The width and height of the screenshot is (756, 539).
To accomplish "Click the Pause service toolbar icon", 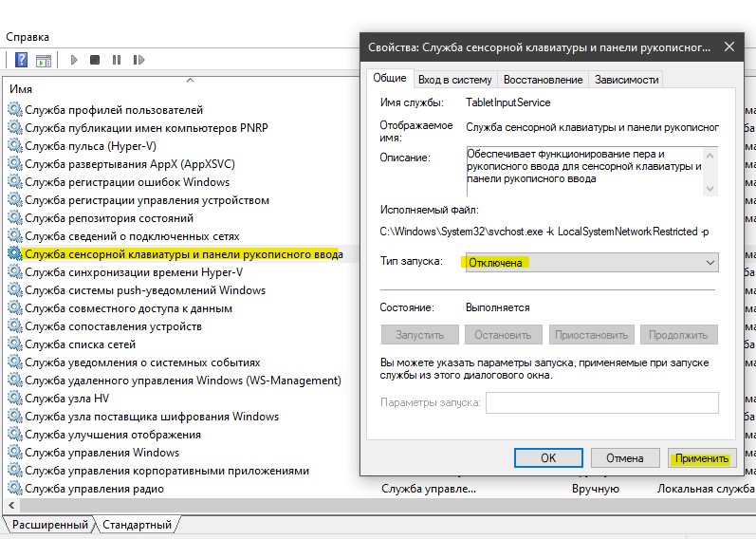I will pos(117,60).
